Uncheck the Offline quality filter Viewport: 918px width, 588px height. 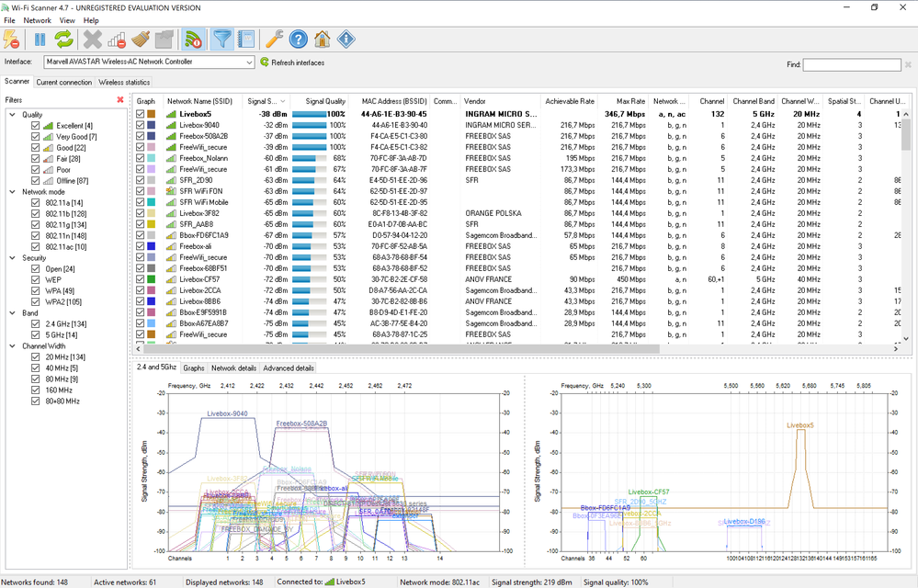click(36, 181)
